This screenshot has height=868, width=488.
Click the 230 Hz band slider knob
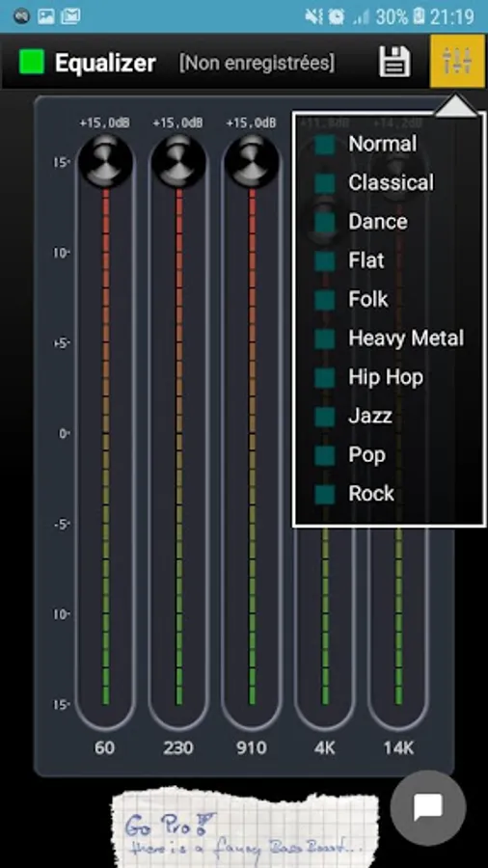(178, 160)
